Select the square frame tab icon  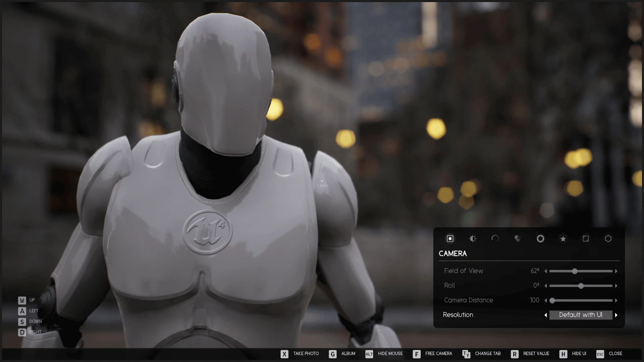click(x=586, y=239)
